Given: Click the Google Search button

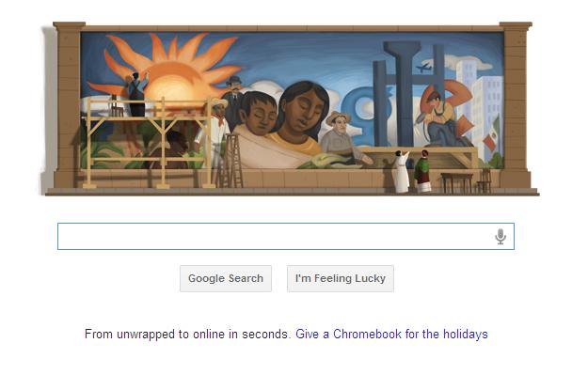Looking at the screenshot, I should click(x=226, y=278).
